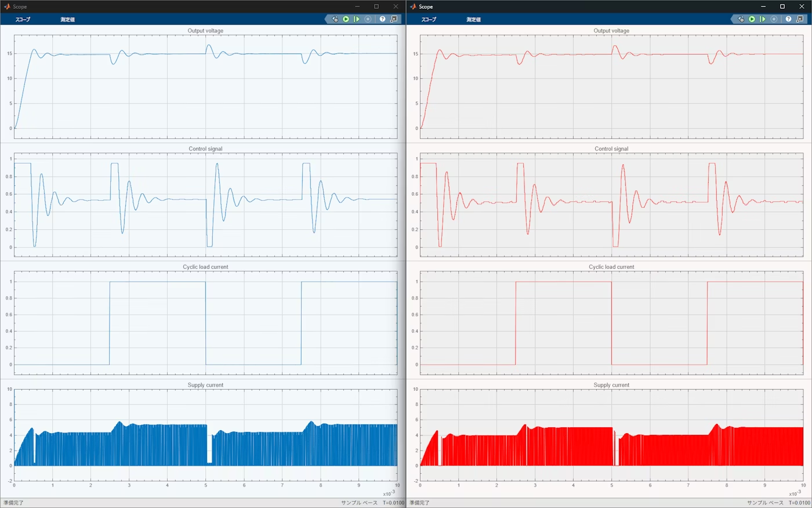Click the dock icon in the left Scope
The height and width of the screenshot is (508, 812).
(394, 19)
